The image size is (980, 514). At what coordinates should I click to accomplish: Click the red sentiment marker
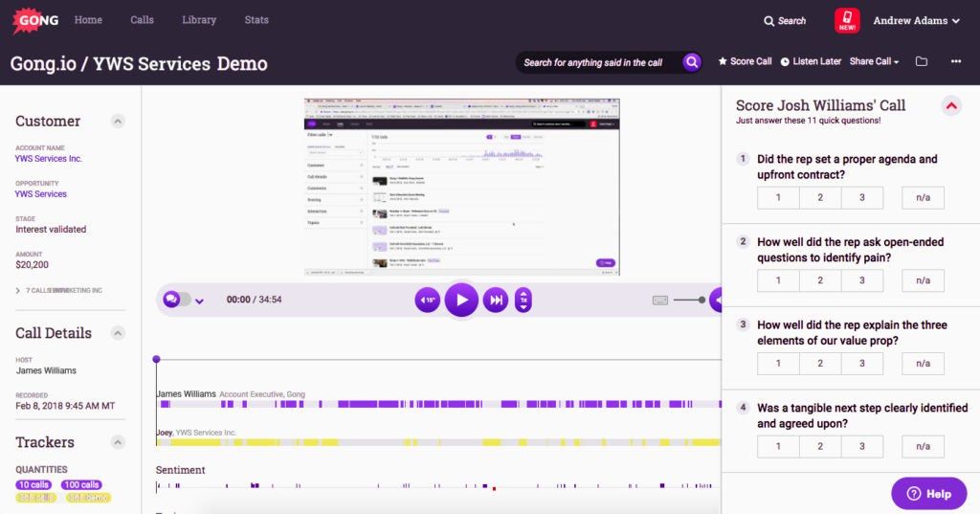494,488
